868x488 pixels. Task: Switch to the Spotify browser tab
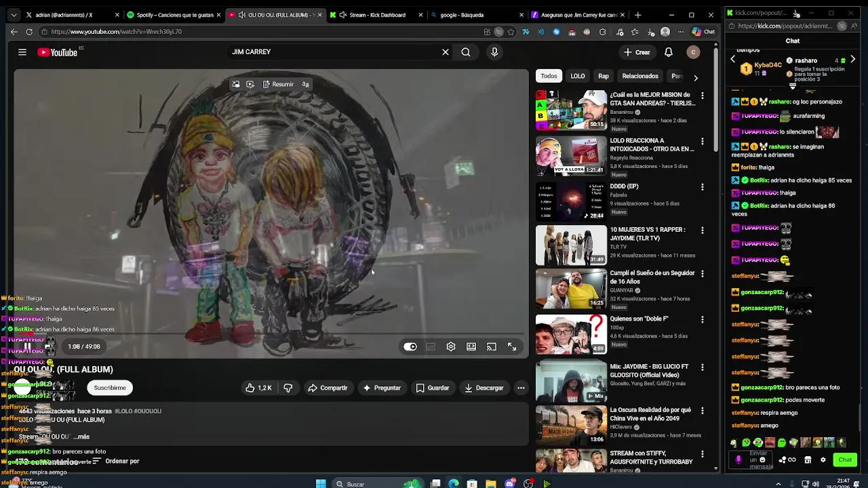174,14
